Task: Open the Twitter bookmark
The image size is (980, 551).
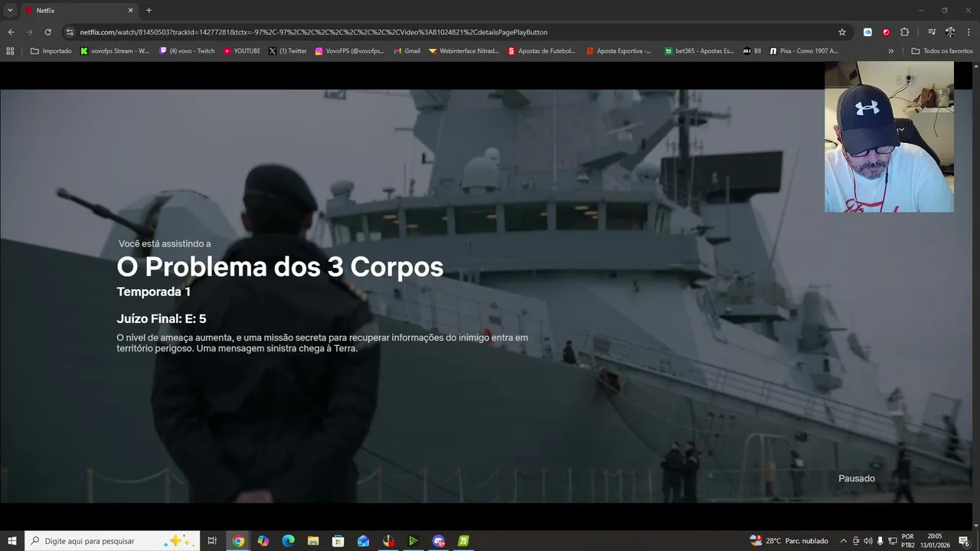Action: tap(288, 51)
